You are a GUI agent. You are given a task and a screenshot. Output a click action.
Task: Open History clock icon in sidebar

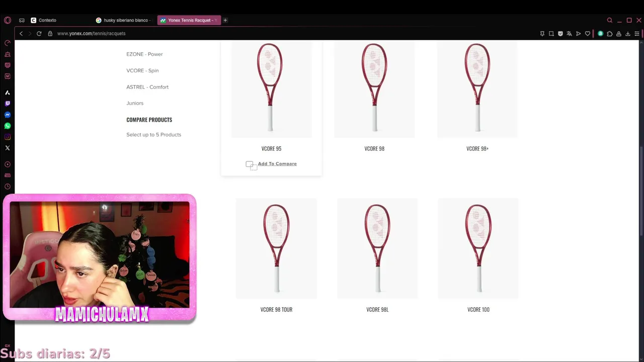(8, 187)
